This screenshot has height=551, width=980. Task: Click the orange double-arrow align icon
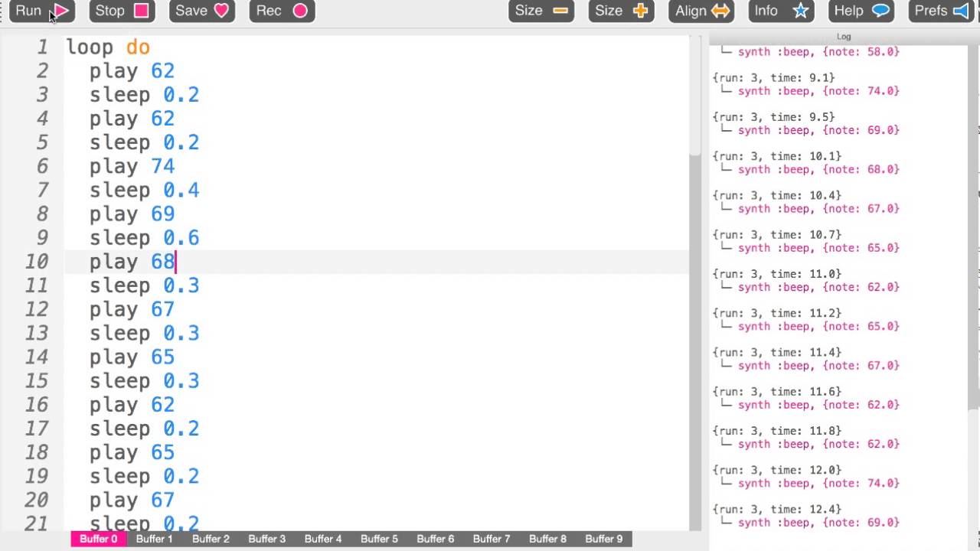[x=720, y=11]
